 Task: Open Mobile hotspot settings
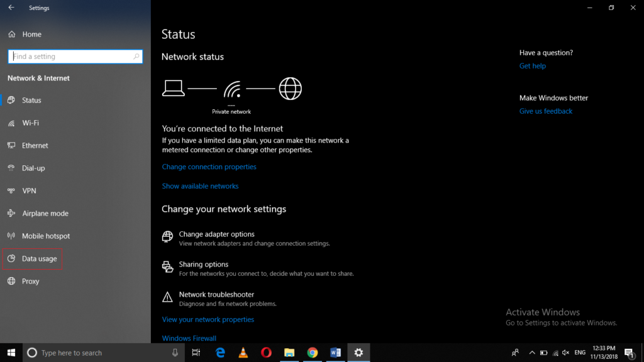click(x=46, y=236)
